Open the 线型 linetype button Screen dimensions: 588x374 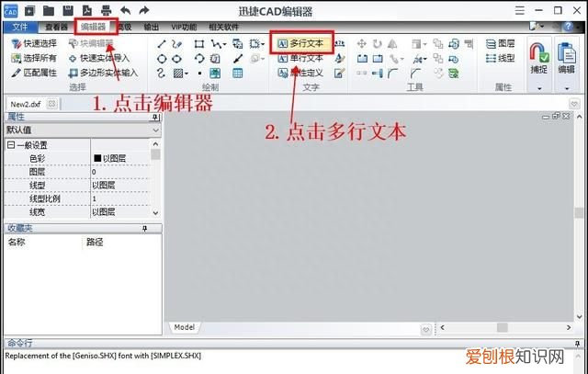coord(500,58)
